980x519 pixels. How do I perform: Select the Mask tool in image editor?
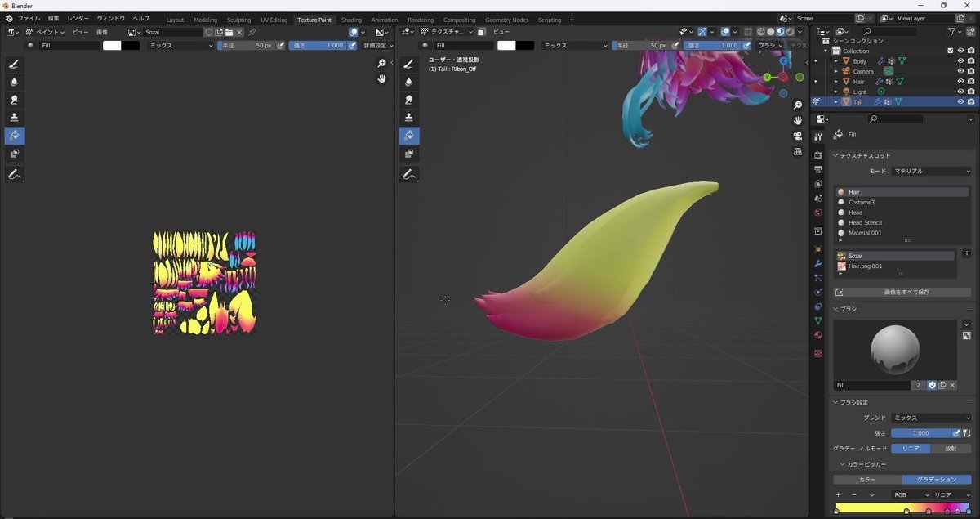coord(15,154)
